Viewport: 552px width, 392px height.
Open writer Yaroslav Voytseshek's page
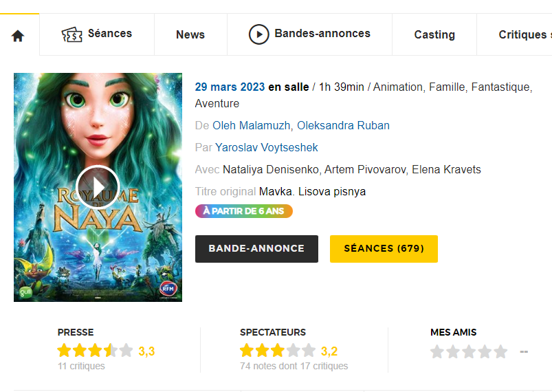tap(267, 147)
